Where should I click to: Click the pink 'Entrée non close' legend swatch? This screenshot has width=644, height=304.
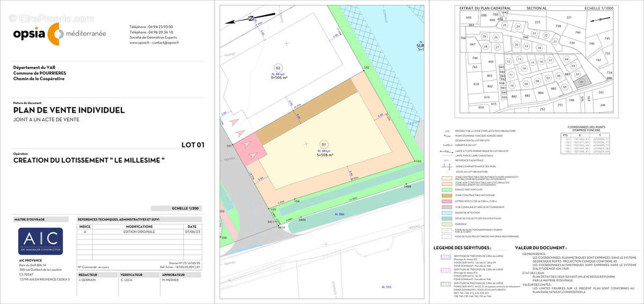pyautogui.click(x=446, y=200)
